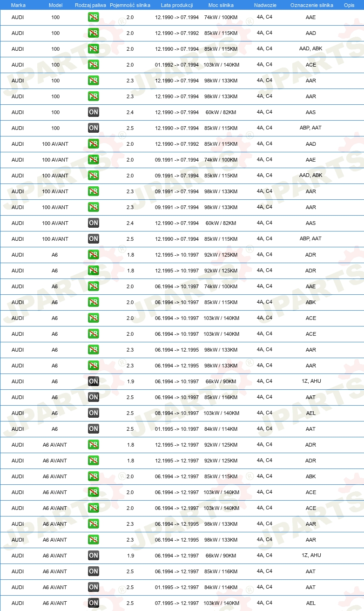Click petrol icon in the A6 ABK row
This screenshot has height=611, width=364.
94,302
